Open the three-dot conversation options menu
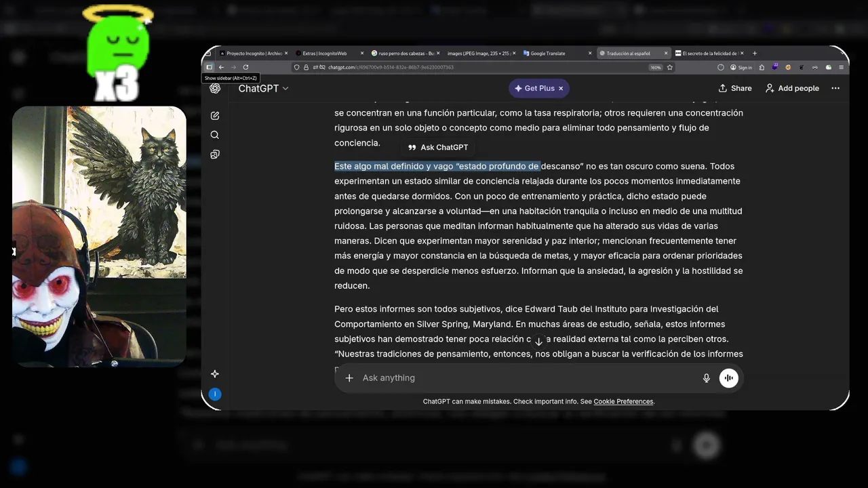This screenshot has width=868, height=488. (x=835, y=88)
